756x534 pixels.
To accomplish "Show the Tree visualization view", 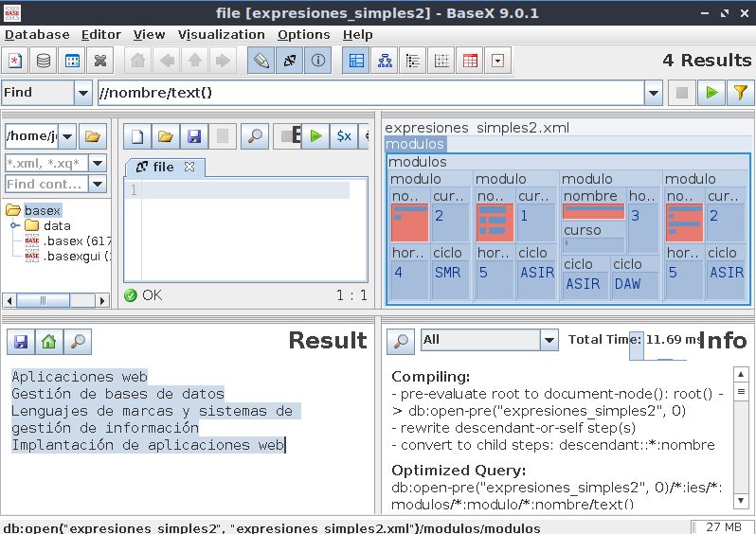I will [386, 62].
